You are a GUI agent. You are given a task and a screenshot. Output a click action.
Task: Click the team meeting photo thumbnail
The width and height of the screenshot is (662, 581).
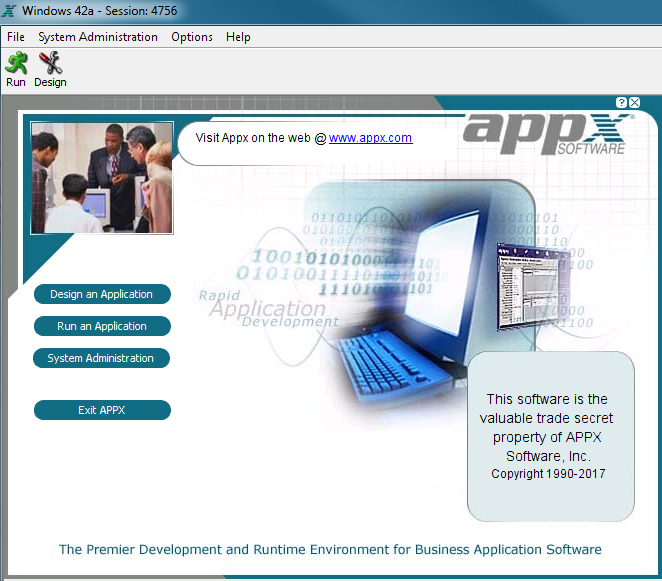(x=102, y=178)
